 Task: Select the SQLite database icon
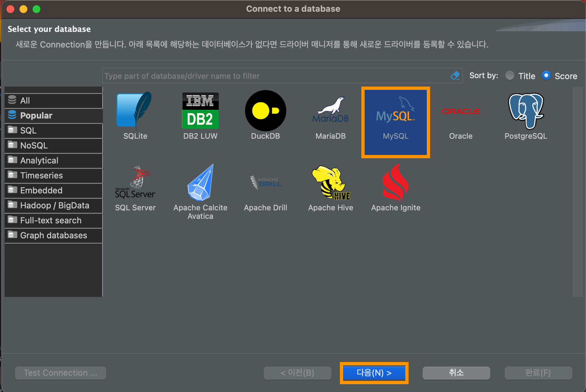135,111
